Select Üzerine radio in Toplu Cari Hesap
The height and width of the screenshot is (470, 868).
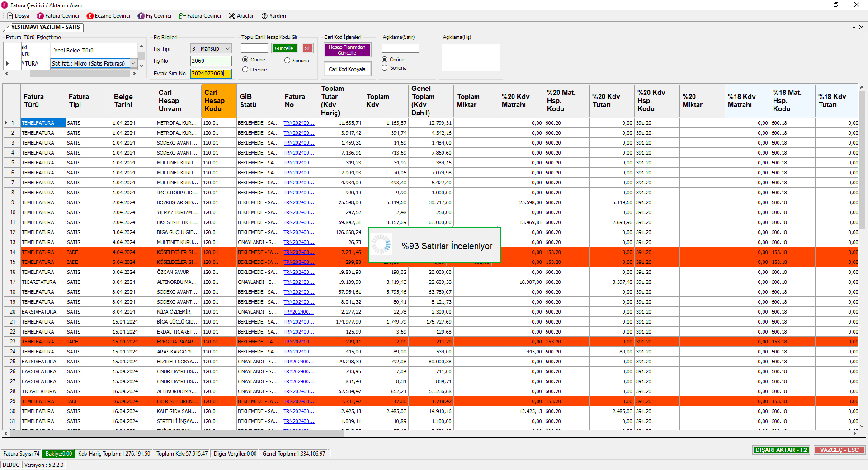click(x=245, y=70)
